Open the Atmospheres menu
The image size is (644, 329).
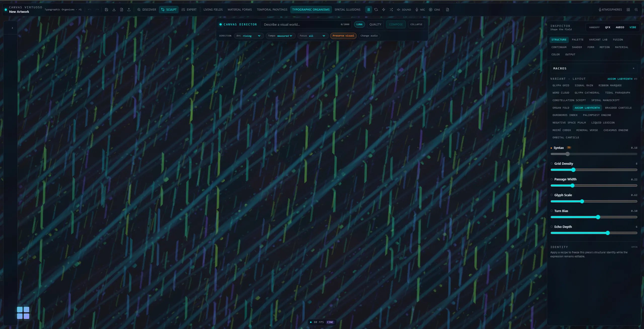click(610, 10)
